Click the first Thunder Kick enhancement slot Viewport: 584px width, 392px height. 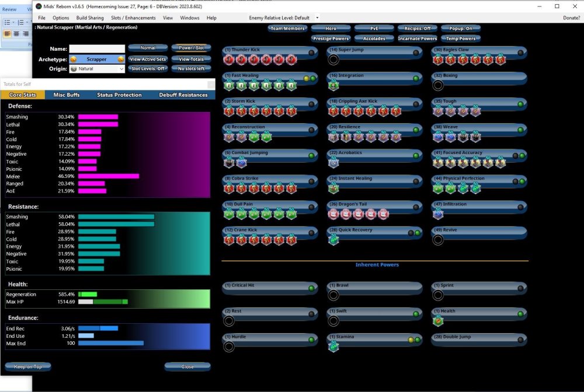(229, 60)
